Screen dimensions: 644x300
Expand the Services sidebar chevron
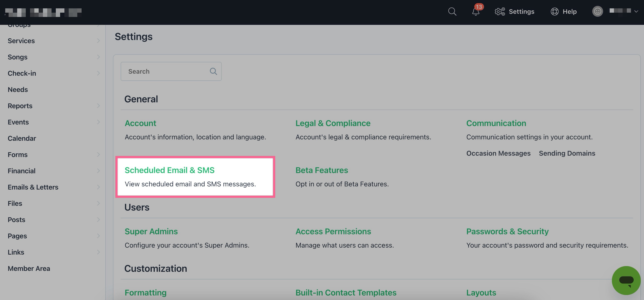98,41
